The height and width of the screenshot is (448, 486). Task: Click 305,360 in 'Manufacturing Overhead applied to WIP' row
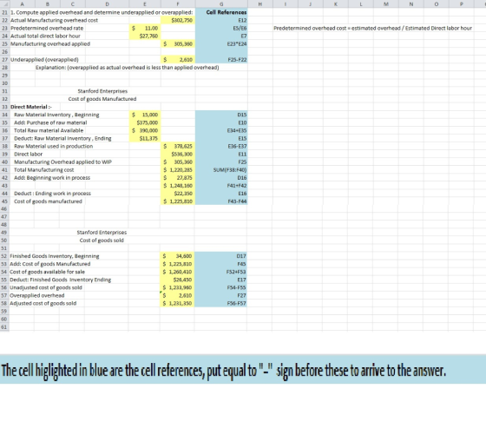click(178, 161)
